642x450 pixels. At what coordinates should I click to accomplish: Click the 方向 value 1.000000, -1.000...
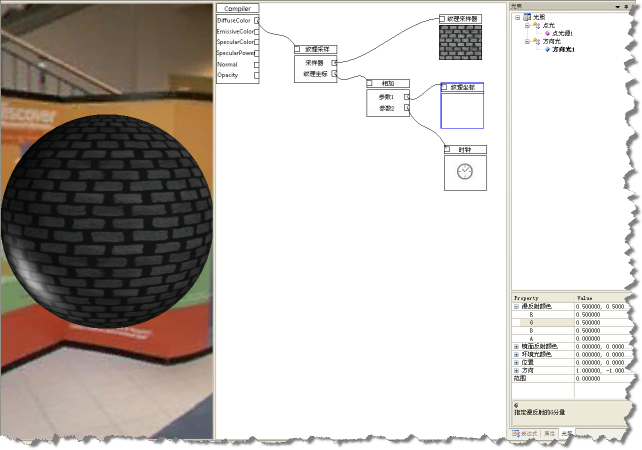point(602,371)
